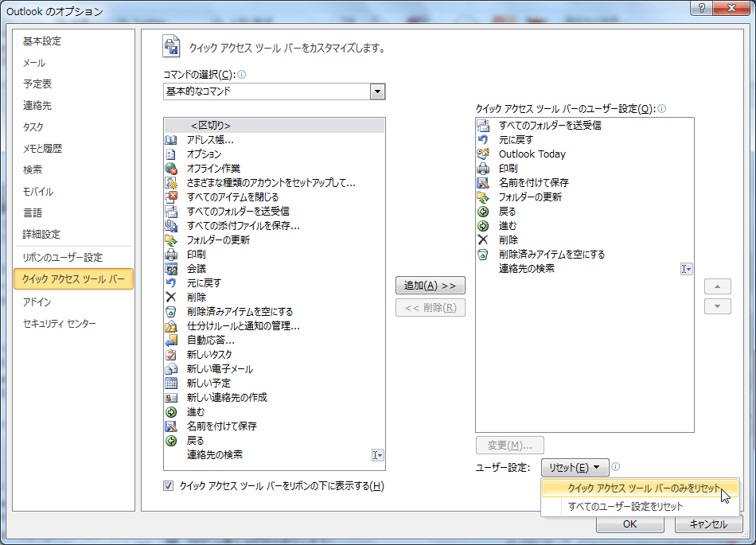
Task: Click the 仕分けルールと通知の管理 icon
Action: pos(171,326)
